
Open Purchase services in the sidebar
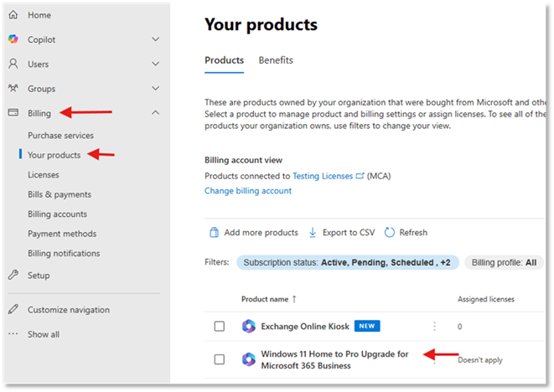coord(61,135)
